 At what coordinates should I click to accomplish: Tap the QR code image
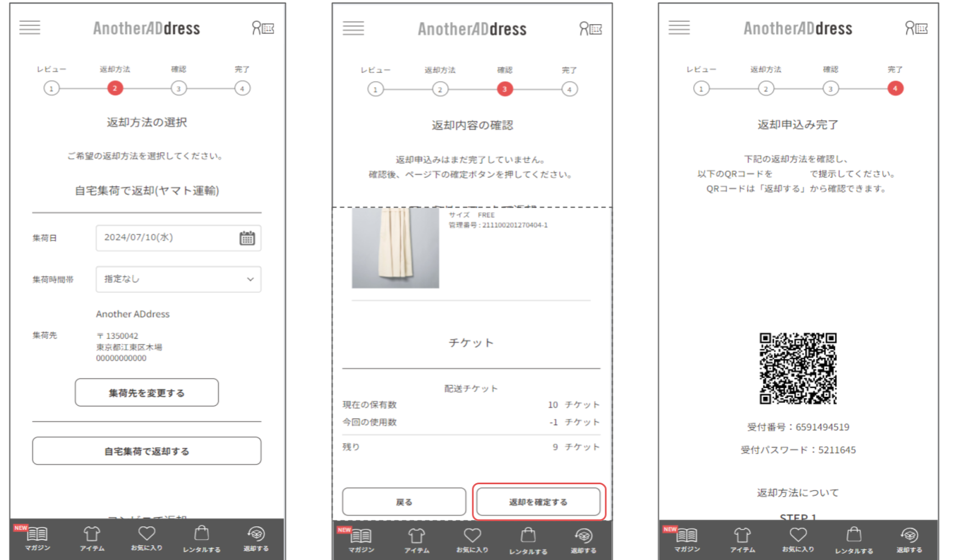coord(798,368)
